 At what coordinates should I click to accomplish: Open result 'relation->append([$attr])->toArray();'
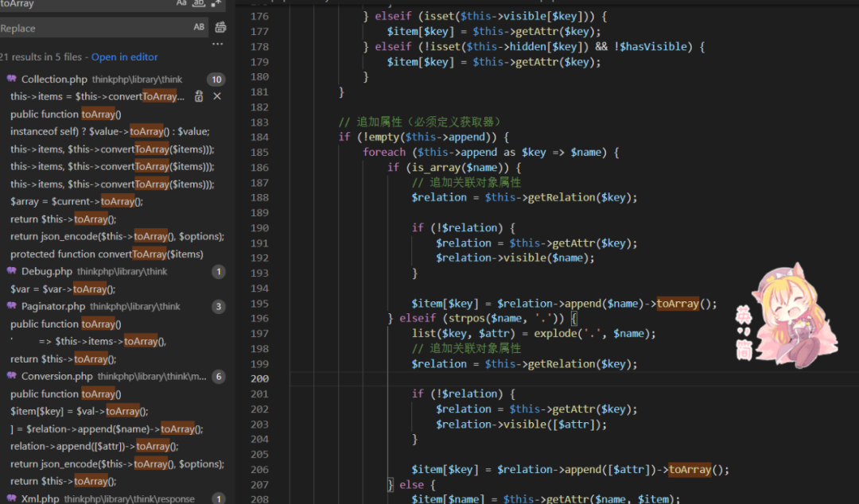point(94,447)
